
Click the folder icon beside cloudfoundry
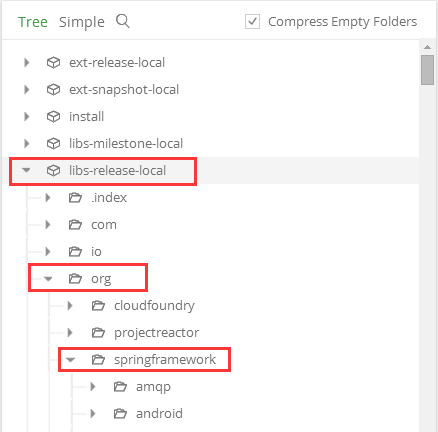(98, 305)
